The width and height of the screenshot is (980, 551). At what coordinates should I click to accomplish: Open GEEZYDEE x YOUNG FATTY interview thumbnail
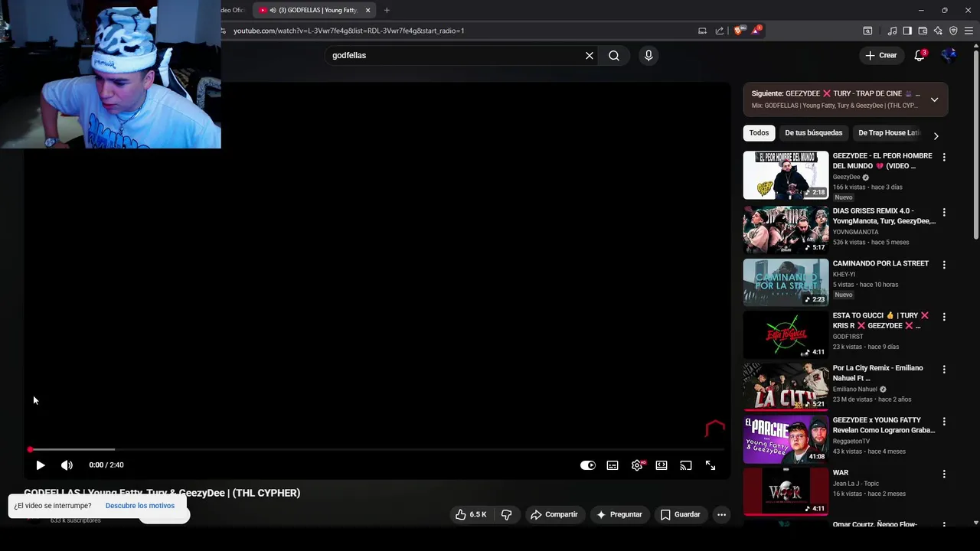tap(786, 440)
